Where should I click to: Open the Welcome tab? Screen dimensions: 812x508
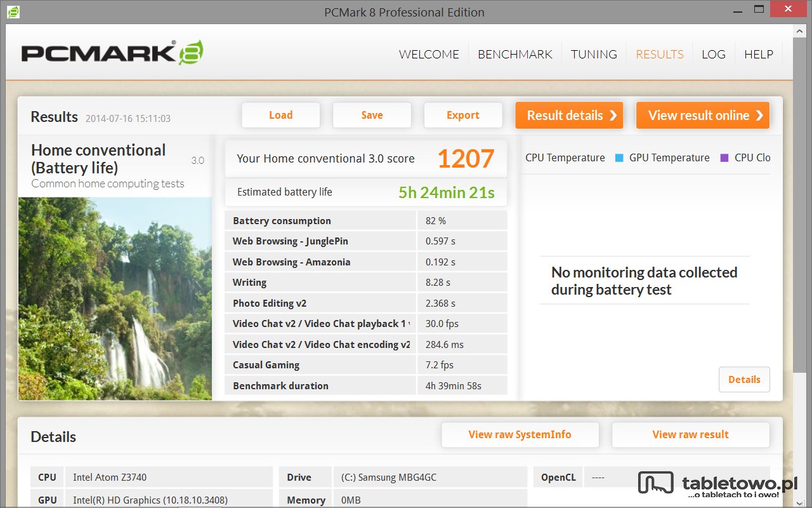pyautogui.click(x=429, y=55)
